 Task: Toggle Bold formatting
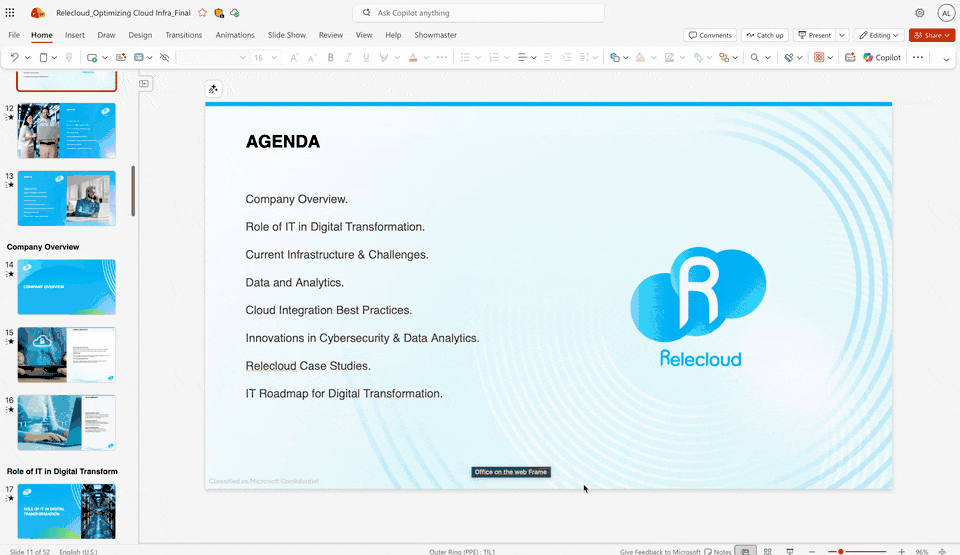click(x=331, y=57)
